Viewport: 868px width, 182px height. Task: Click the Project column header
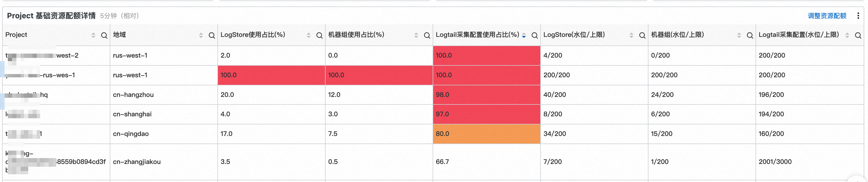pyautogui.click(x=16, y=35)
